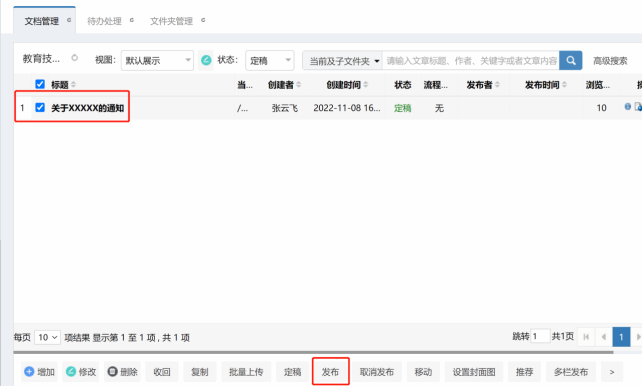Click the green 定稿 status cell
Viewport: 642px width, 387px height.
402,108
